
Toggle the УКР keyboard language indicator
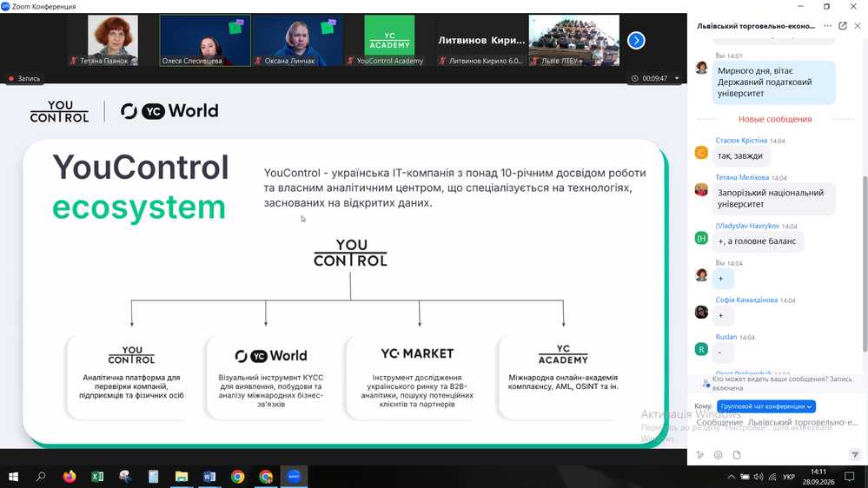[789, 477]
